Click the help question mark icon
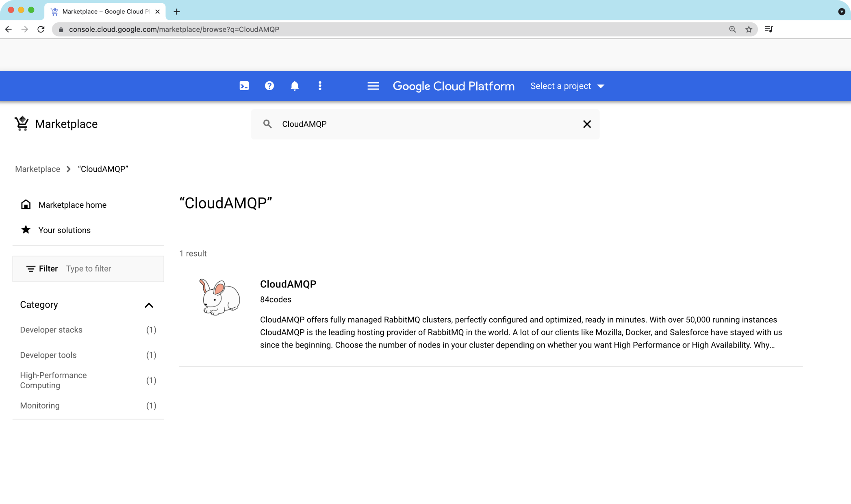This screenshot has height=504, width=851. (269, 86)
